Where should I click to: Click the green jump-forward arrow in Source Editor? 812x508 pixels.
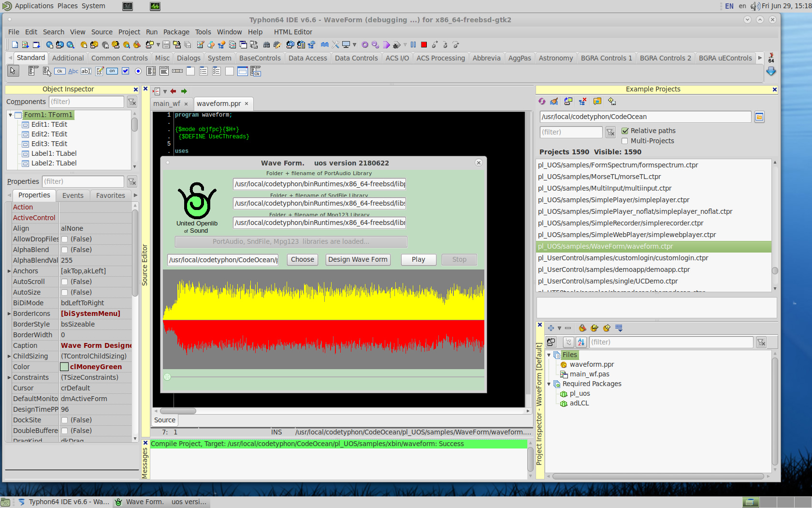coord(184,91)
